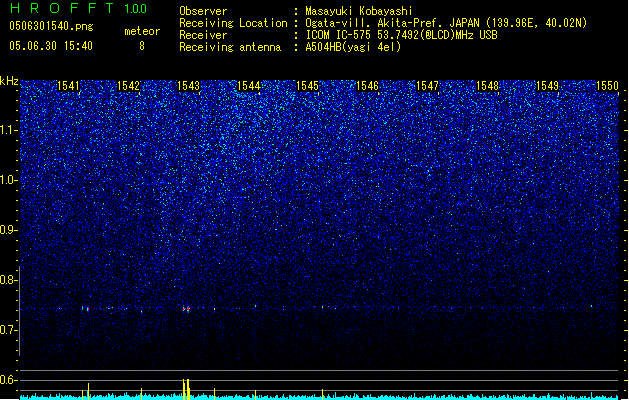Click the Observer label

click(x=203, y=11)
